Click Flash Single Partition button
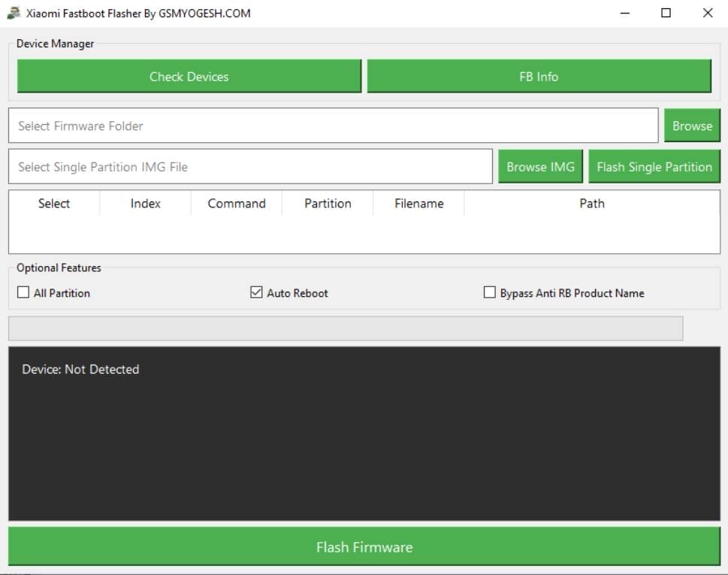This screenshot has width=728, height=575. (654, 166)
